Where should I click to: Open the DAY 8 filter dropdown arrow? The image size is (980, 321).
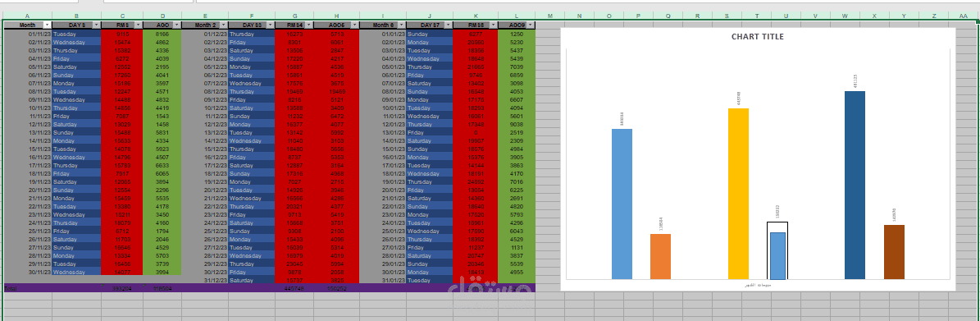97,25
